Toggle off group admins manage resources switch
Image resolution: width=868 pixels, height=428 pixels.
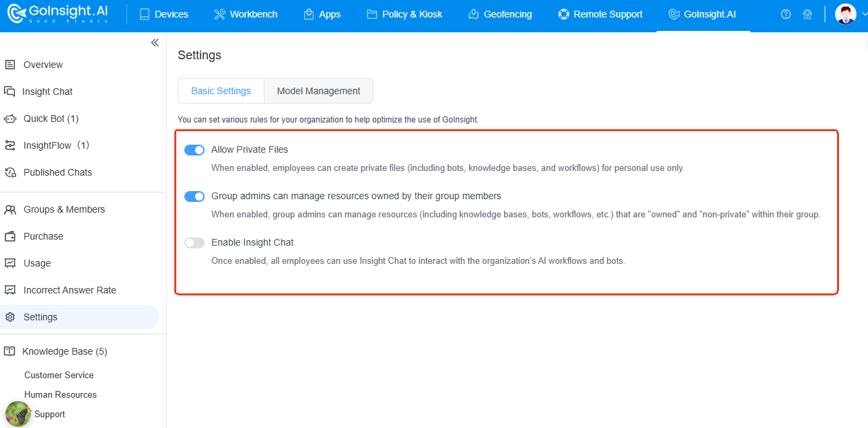(x=194, y=197)
